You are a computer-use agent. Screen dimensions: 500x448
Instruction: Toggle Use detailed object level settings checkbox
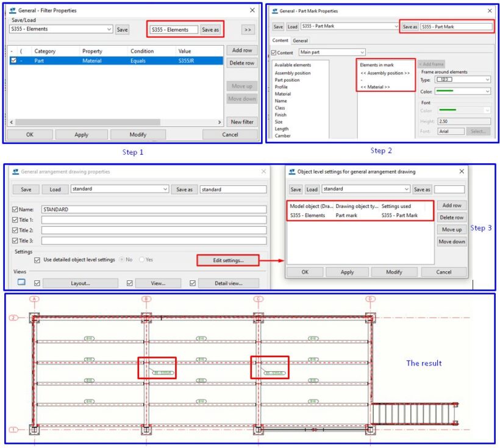(x=37, y=260)
